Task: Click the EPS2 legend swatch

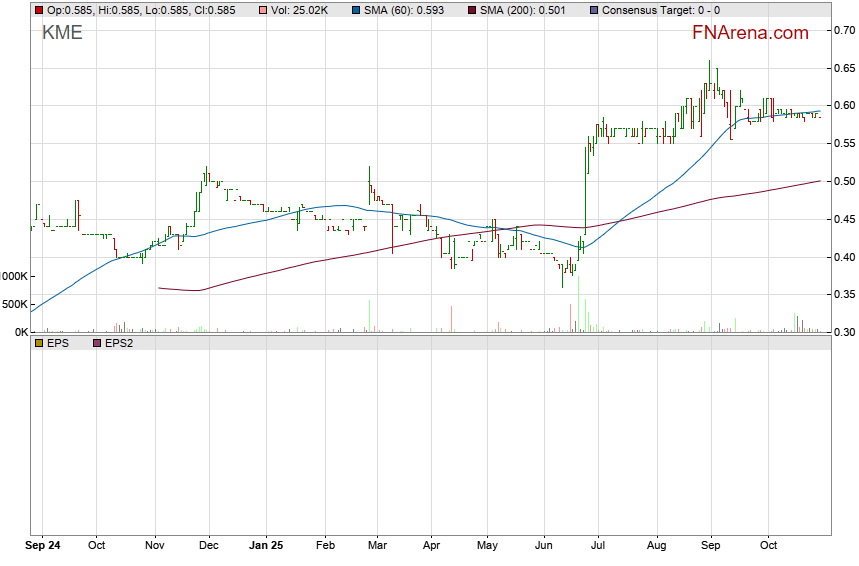Action: (x=97, y=343)
